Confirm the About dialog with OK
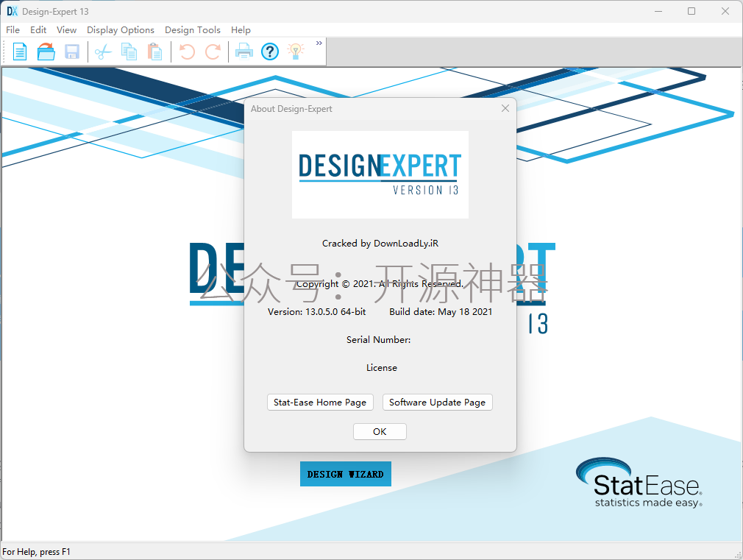 [380, 431]
